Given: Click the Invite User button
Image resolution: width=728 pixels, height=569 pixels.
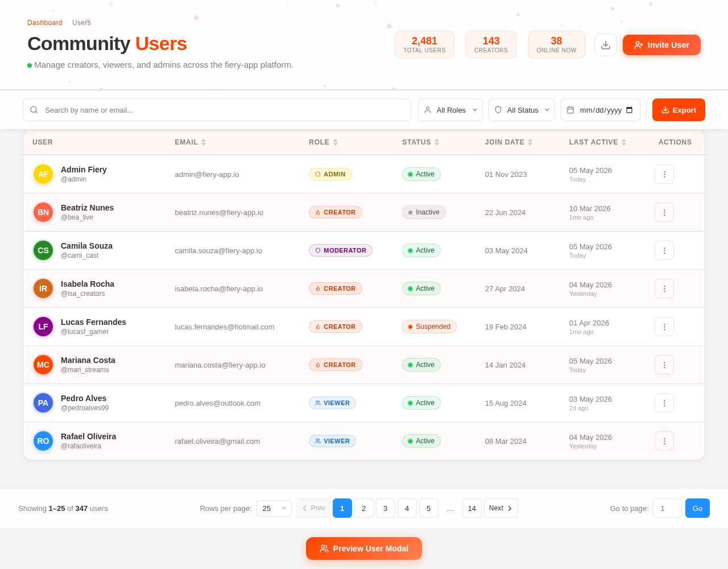Looking at the screenshot, I should point(661,45).
